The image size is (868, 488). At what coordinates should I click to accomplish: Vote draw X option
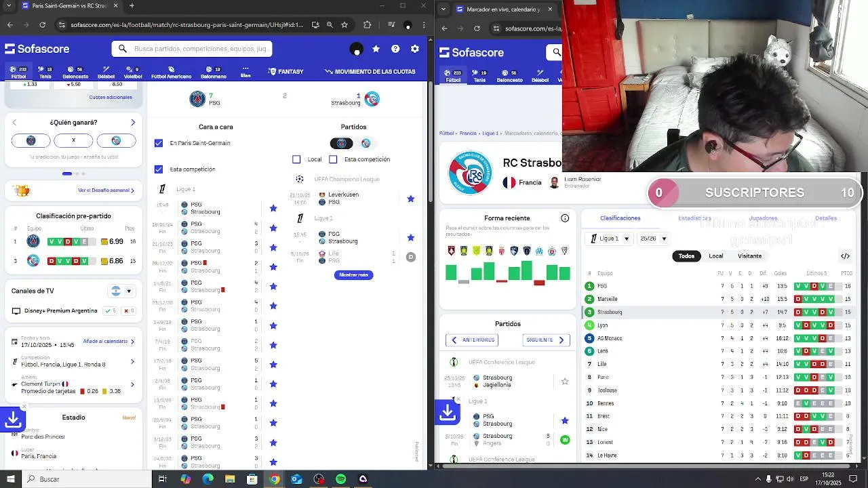click(x=73, y=140)
